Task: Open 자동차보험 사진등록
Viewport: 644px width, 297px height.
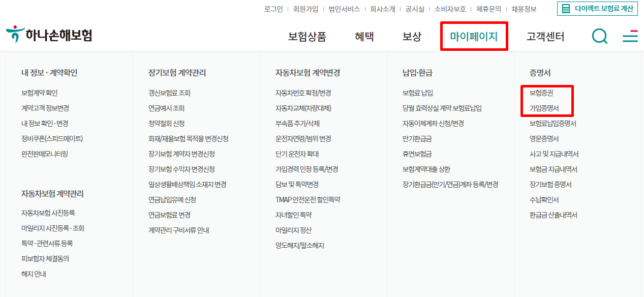Action: coord(48,213)
